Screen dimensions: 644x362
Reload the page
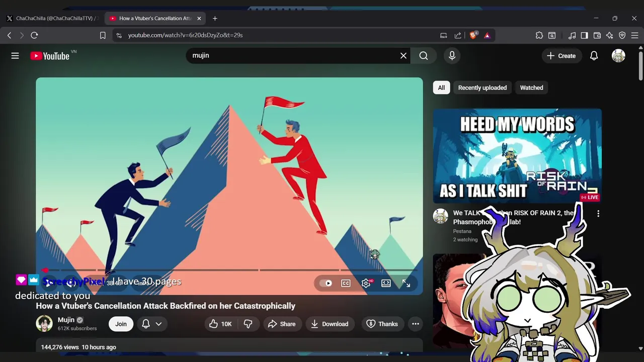coord(34,35)
